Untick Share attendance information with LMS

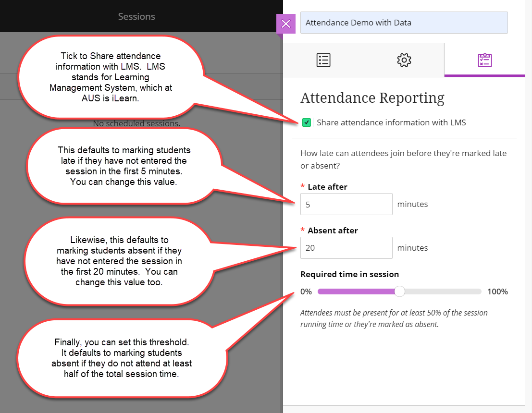[x=307, y=122]
